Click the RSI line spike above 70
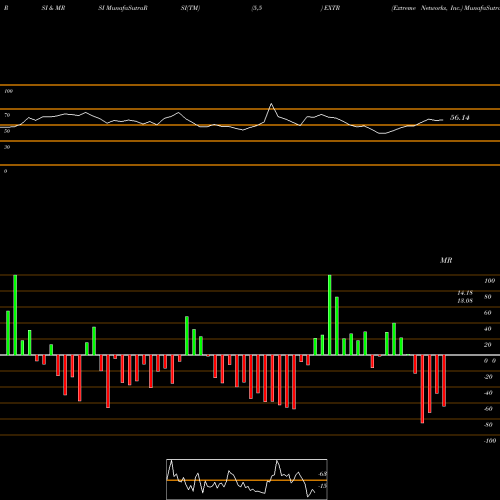Image resolution: width=500 pixels, height=500 pixels. (x=271, y=105)
